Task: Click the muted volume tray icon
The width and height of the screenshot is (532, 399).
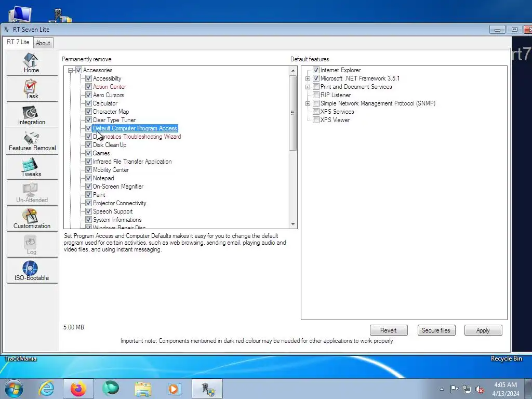Action: tap(480, 389)
